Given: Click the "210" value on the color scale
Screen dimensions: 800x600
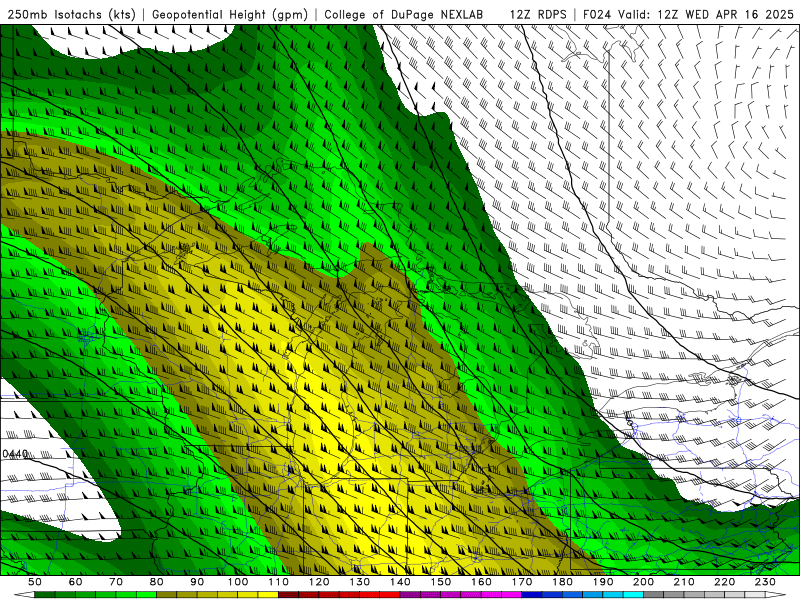Looking at the screenshot, I should click(x=684, y=582).
